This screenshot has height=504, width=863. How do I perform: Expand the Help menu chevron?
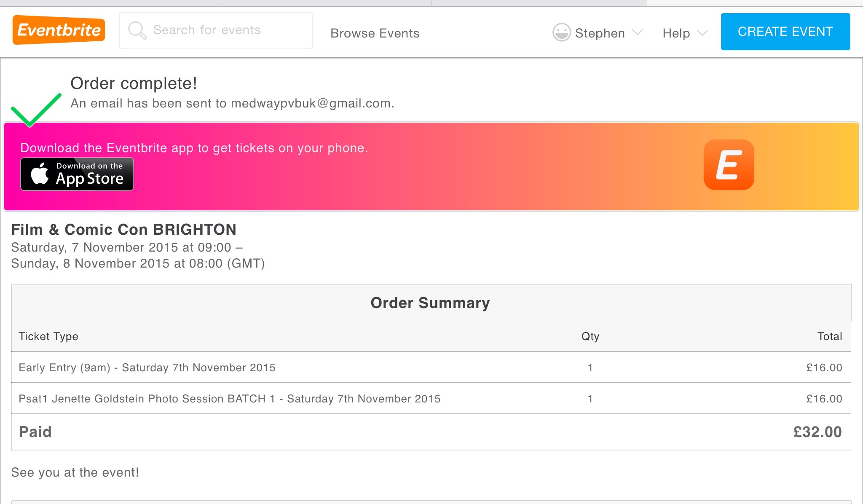click(x=702, y=33)
